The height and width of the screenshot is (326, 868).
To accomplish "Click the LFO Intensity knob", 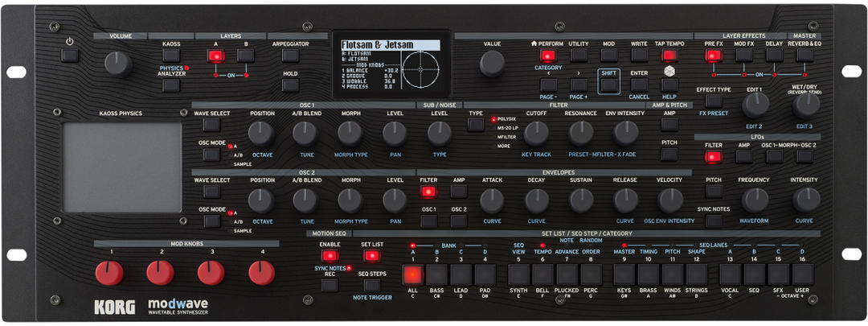I will coord(805,200).
